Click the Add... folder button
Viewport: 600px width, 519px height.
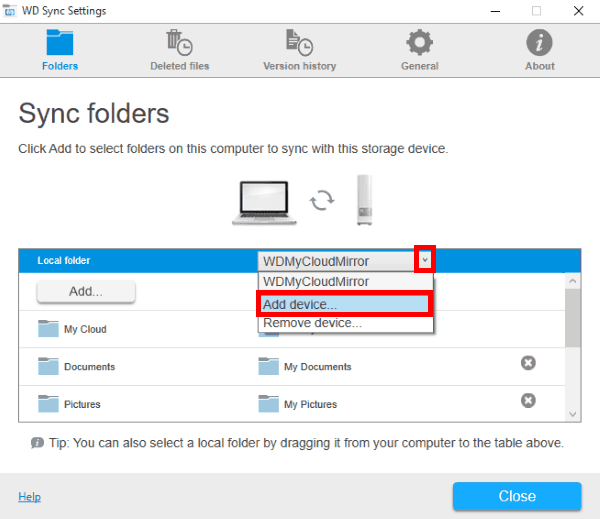86,291
